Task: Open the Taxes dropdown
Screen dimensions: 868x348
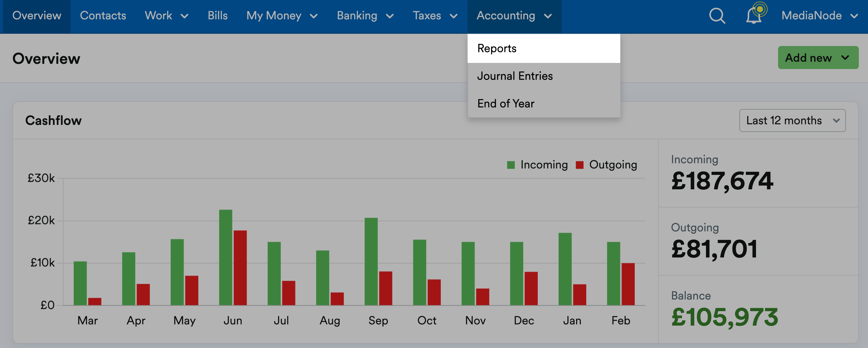Action: pyautogui.click(x=427, y=15)
